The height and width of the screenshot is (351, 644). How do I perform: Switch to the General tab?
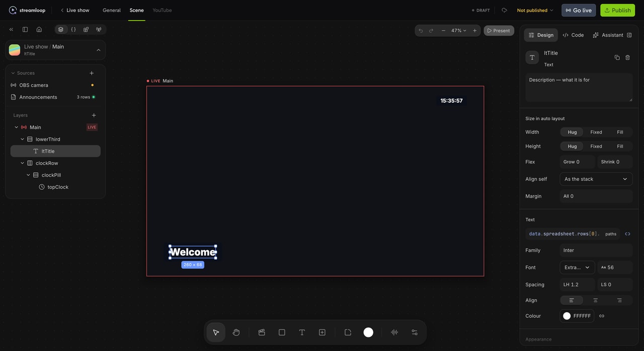pos(112,10)
